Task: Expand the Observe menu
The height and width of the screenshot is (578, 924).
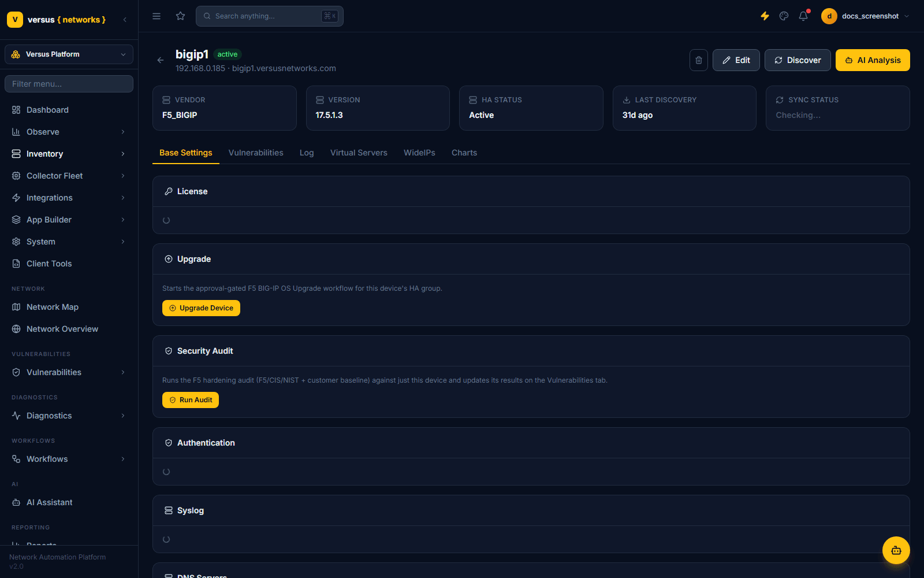Action: point(69,132)
